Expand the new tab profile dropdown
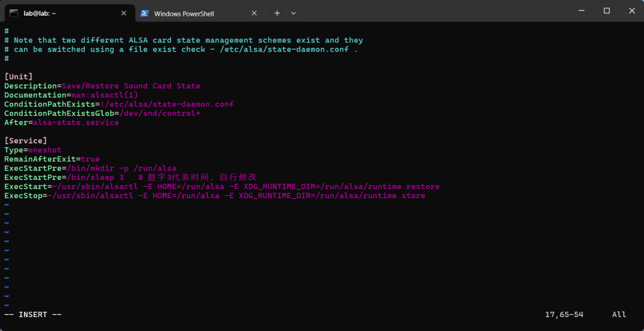The height and width of the screenshot is (331, 644). tap(293, 13)
